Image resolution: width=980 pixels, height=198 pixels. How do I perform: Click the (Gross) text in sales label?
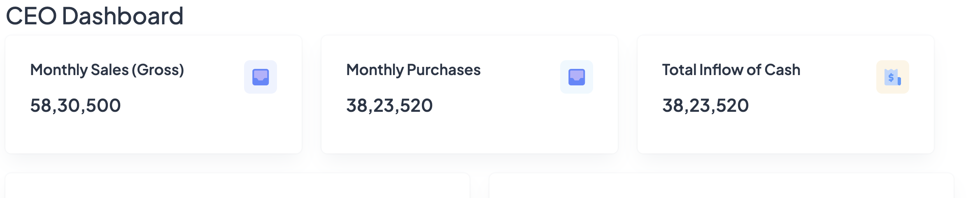[x=158, y=70]
